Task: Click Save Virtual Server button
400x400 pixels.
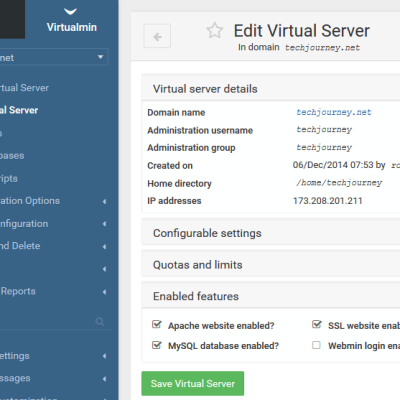Action: click(x=193, y=383)
